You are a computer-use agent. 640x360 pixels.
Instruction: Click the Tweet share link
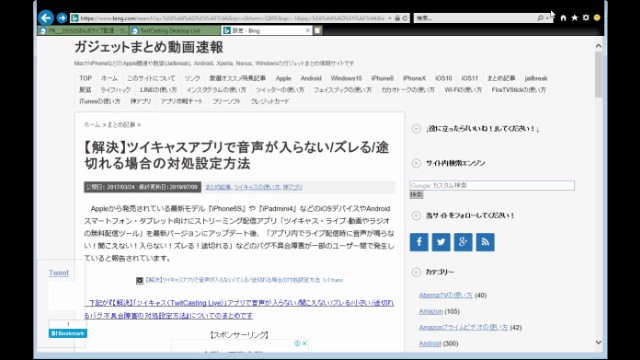(59, 273)
